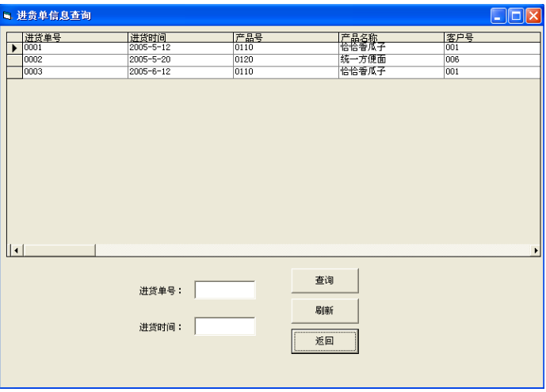The width and height of the screenshot is (546, 392).
Task: Select customer 001 cell in row 0001
Action: [x=492, y=48]
